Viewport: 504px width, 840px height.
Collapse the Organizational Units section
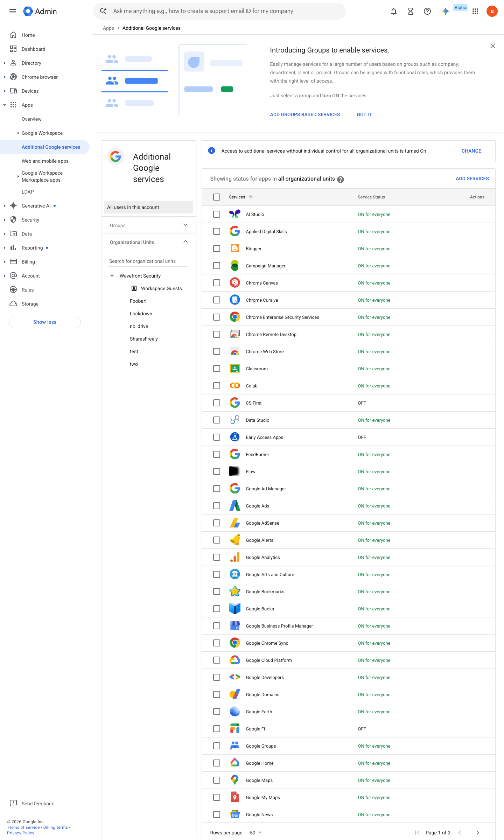click(x=185, y=242)
